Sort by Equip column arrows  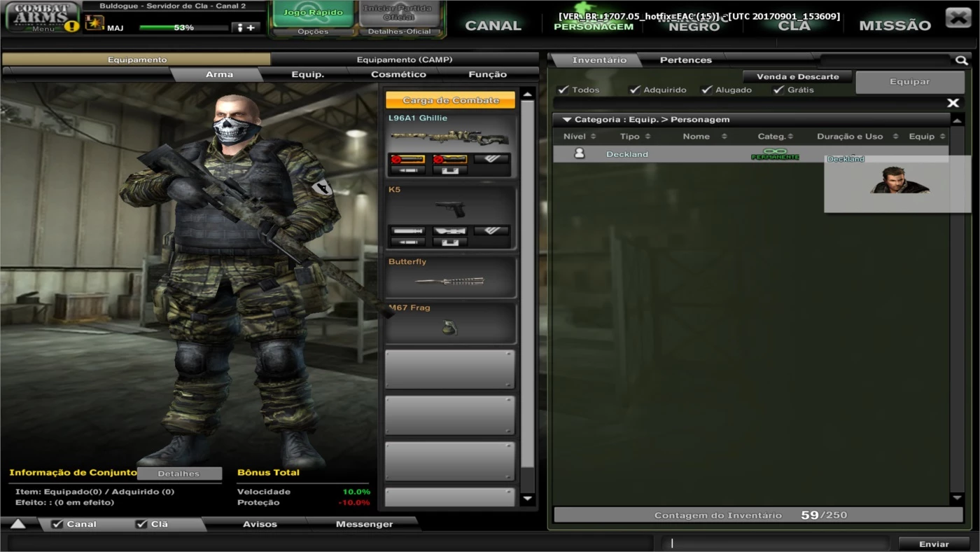point(942,137)
